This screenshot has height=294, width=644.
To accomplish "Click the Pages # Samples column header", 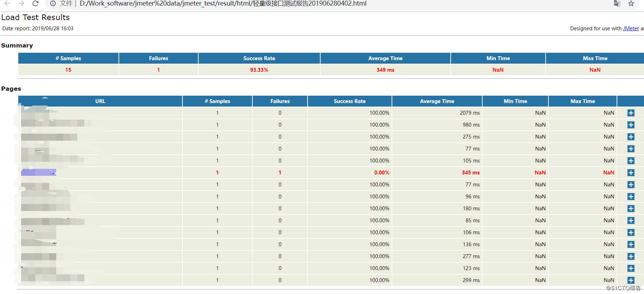I will [217, 101].
